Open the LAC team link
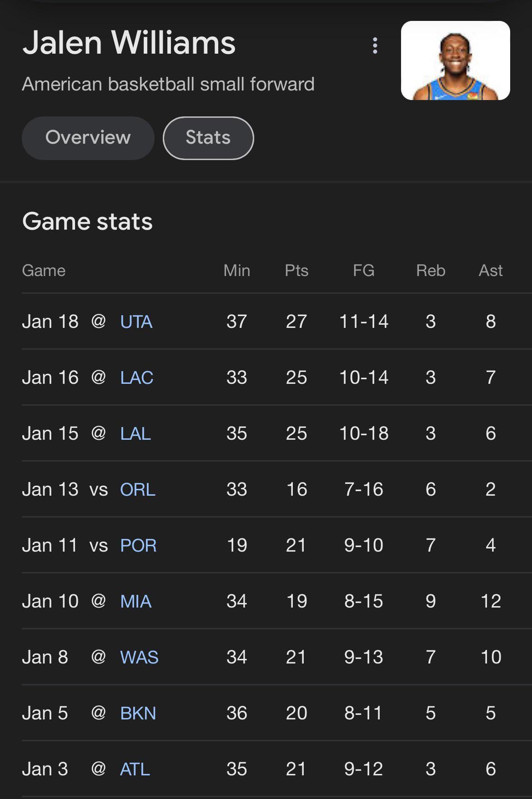The width and height of the screenshot is (532, 799). click(136, 378)
